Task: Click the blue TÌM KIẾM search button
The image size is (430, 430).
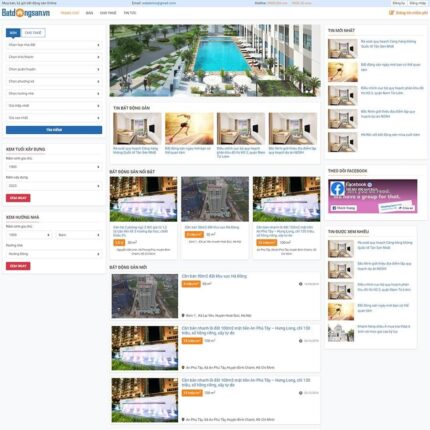Action: 54,130
